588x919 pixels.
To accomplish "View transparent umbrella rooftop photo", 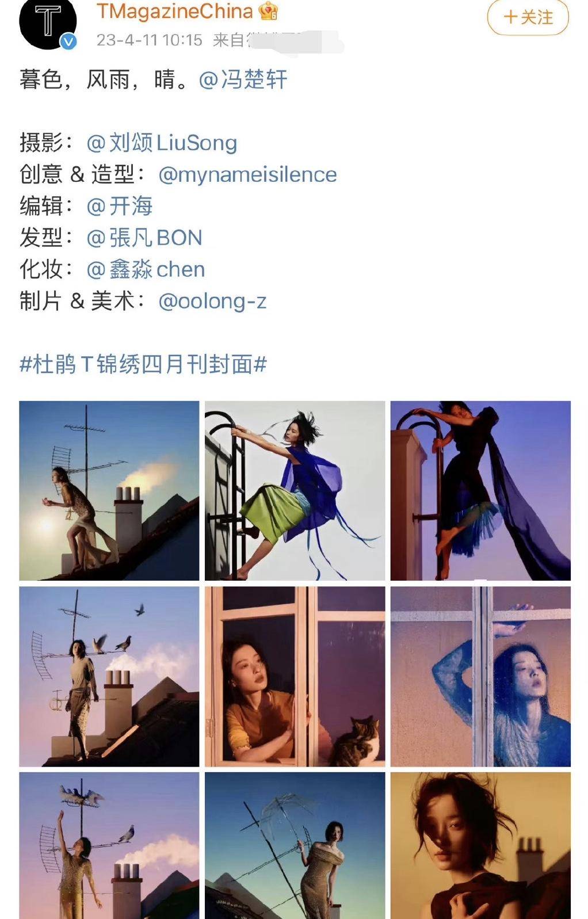I will (295, 846).
